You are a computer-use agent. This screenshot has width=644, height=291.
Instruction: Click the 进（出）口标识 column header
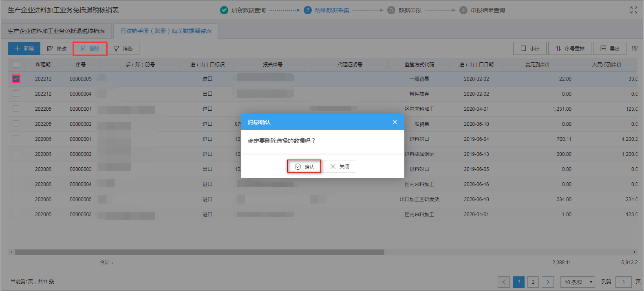tap(207, 64)
